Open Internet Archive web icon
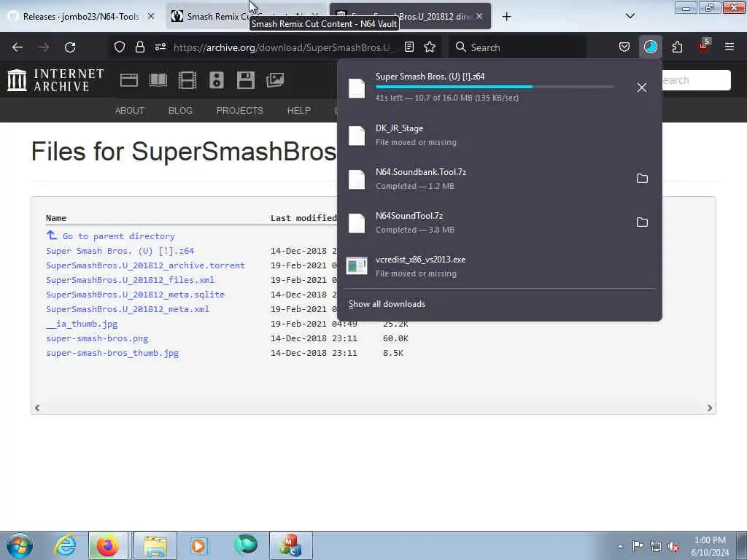747x560 pixels. (128, 80)
